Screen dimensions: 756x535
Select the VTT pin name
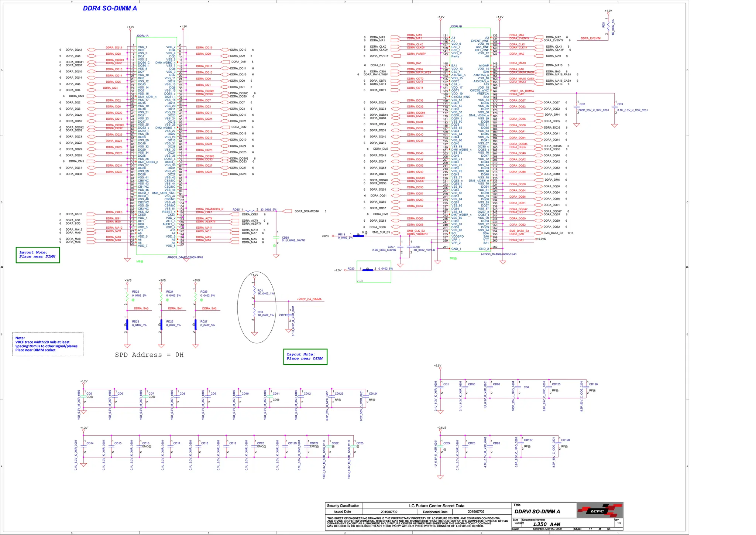coord(486,239)
